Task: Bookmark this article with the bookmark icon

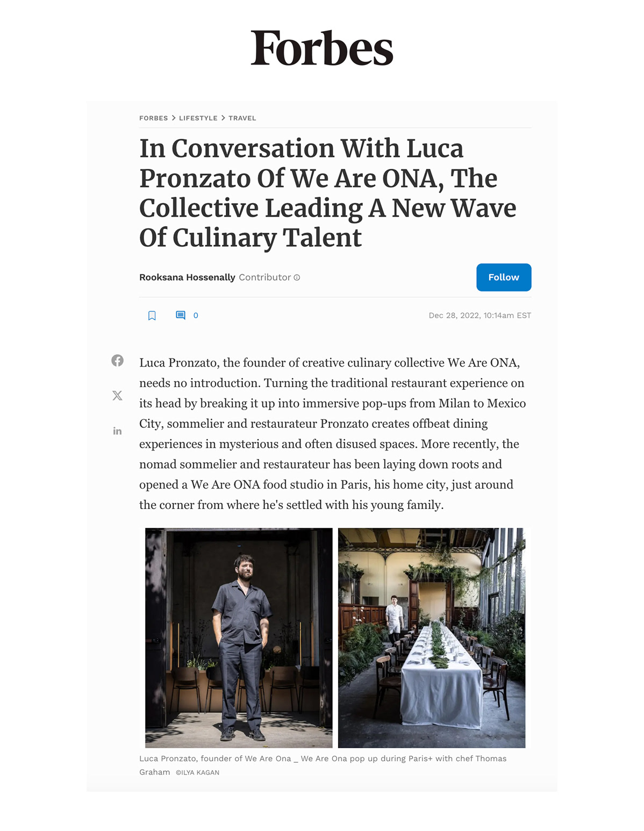Action: point(152,316)
